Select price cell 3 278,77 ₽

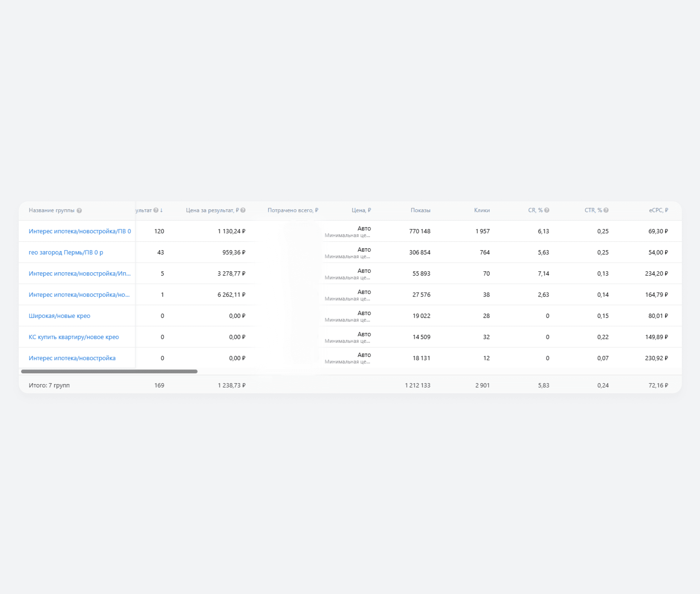(x=232, y=274)
